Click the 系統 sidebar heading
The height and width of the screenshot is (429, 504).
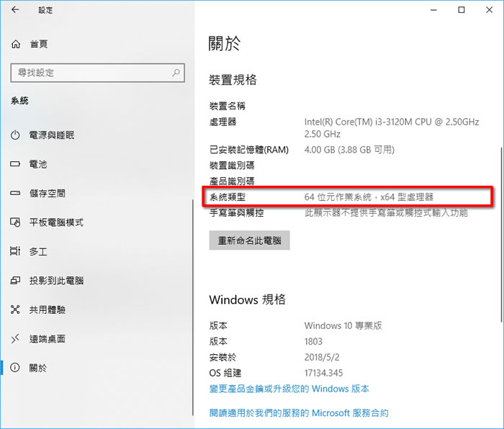pos(19,101)
